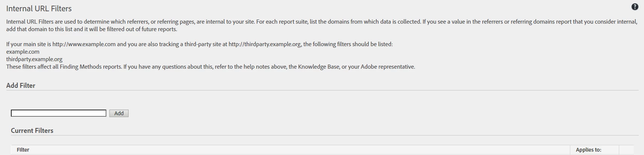Click the Applies to column header
Viewport: 644px width, 155px height.
[588, 150]
